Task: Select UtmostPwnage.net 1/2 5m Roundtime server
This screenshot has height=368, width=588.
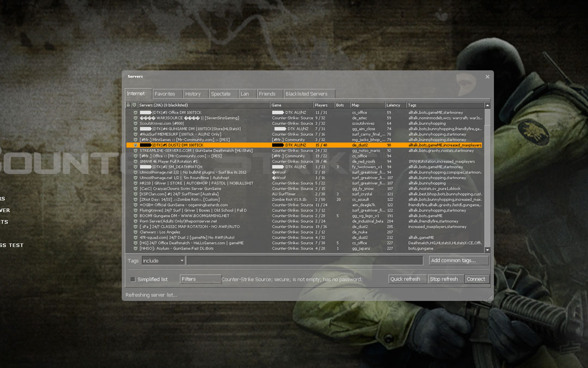Action: click(x=184, y=178)
